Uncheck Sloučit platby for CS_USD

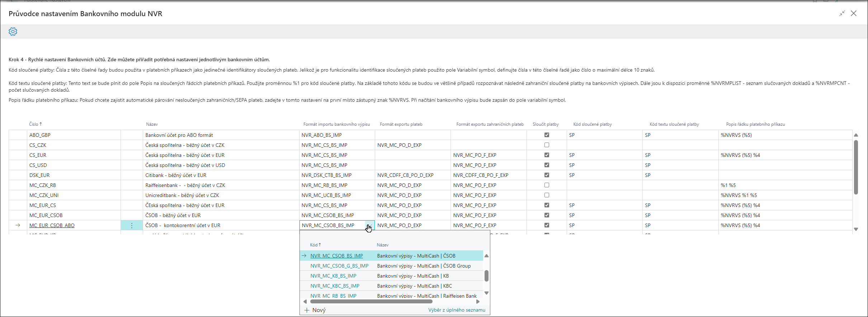547,165
